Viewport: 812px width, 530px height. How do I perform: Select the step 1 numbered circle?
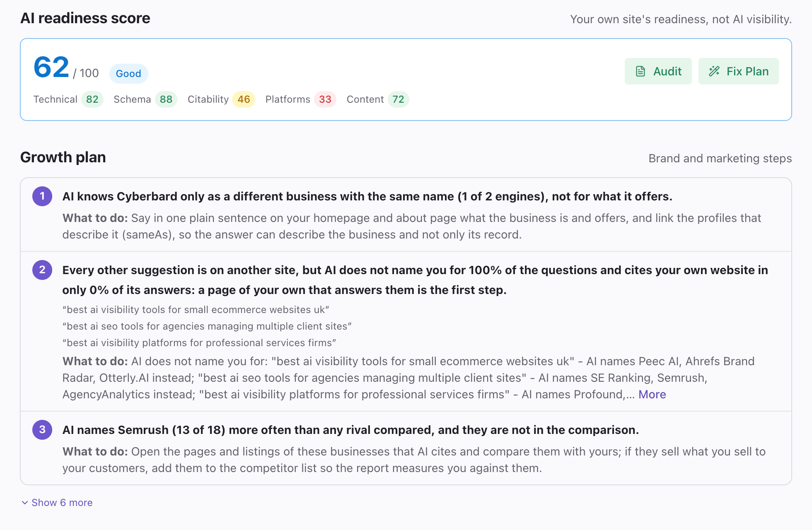coord(42,196)
